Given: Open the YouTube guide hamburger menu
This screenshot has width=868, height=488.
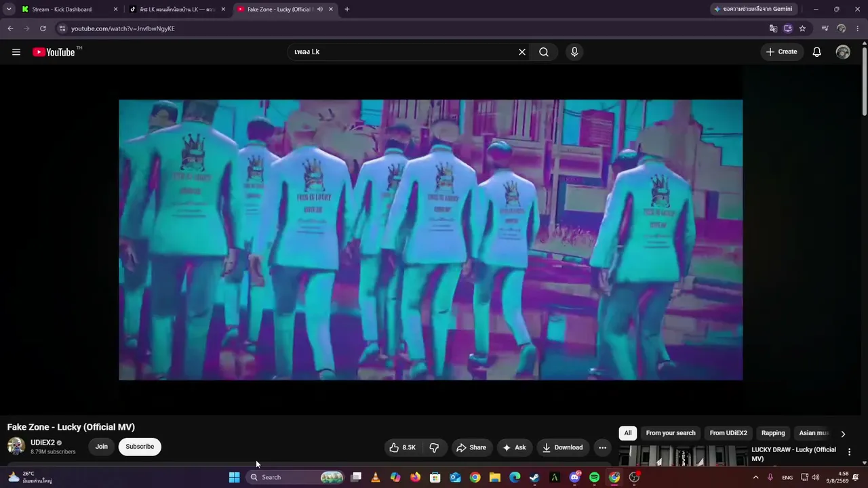Looking at the screenshot, I should pyautogui.click(x=16, y=52).
